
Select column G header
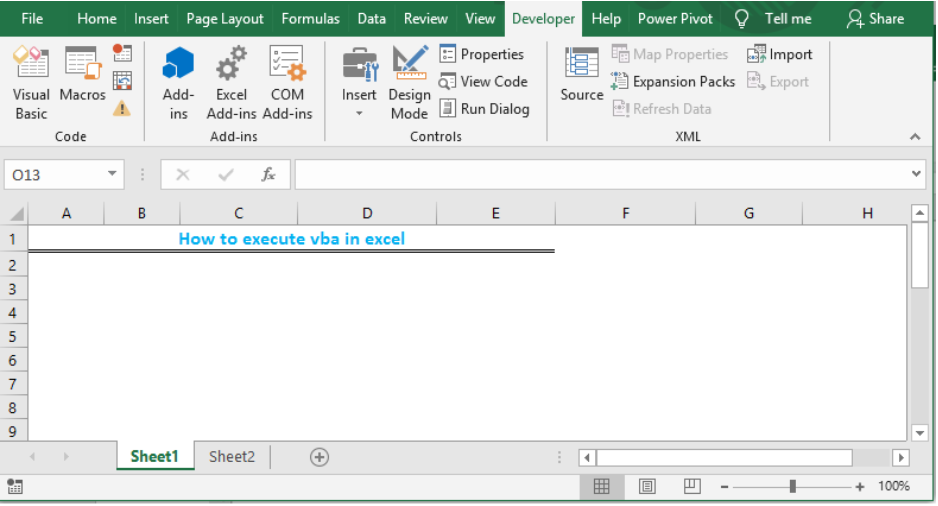click(749, 214)
